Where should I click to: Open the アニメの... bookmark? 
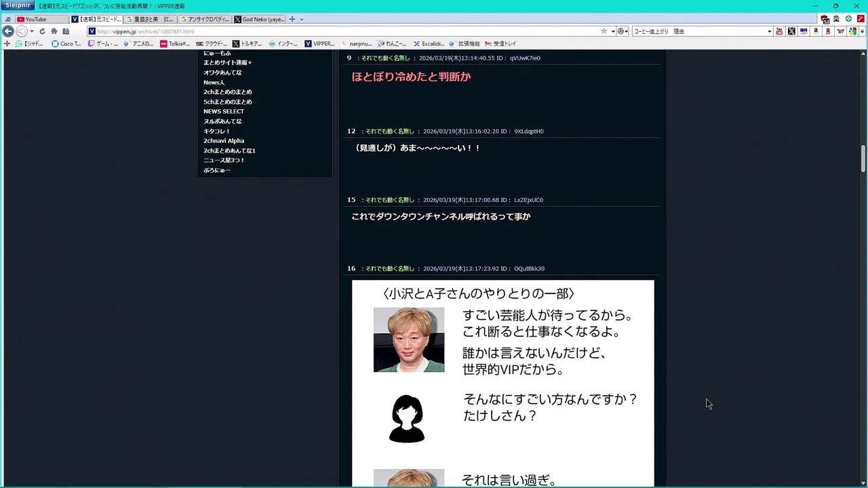tap(139, 43)
